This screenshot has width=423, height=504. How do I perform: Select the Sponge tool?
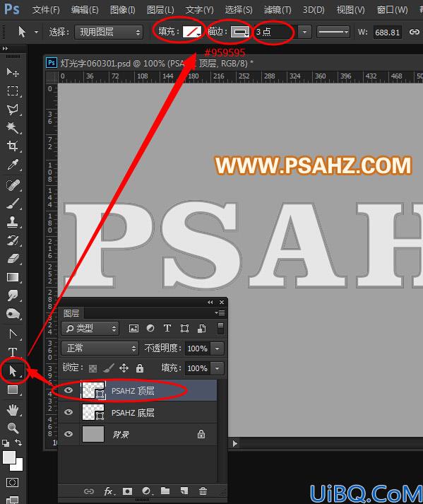click(13, 314)
